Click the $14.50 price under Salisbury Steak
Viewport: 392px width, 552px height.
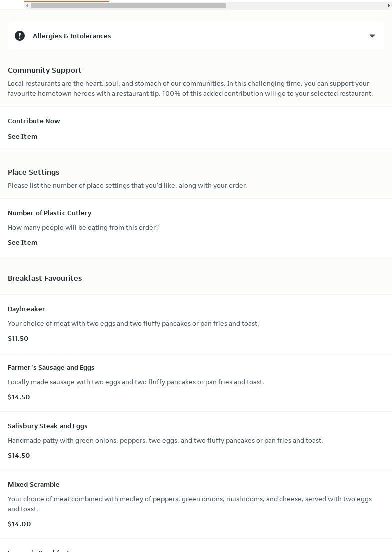click(x=19, y=455)
